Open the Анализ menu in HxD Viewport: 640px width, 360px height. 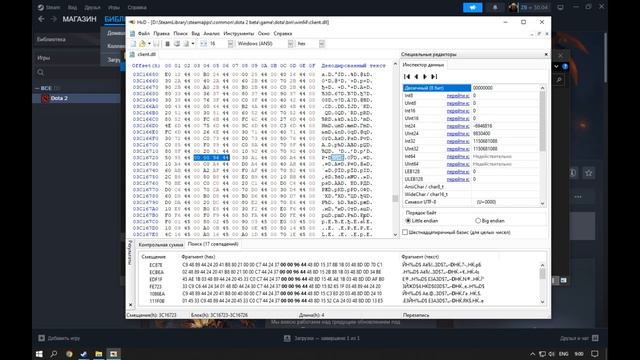coord(211,33)
